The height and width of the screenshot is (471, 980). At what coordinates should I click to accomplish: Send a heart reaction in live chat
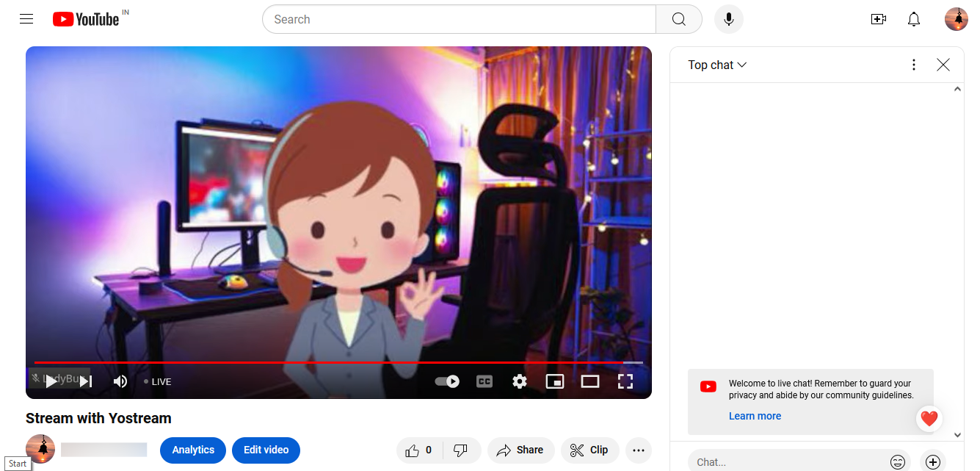(x=929, y=418)
